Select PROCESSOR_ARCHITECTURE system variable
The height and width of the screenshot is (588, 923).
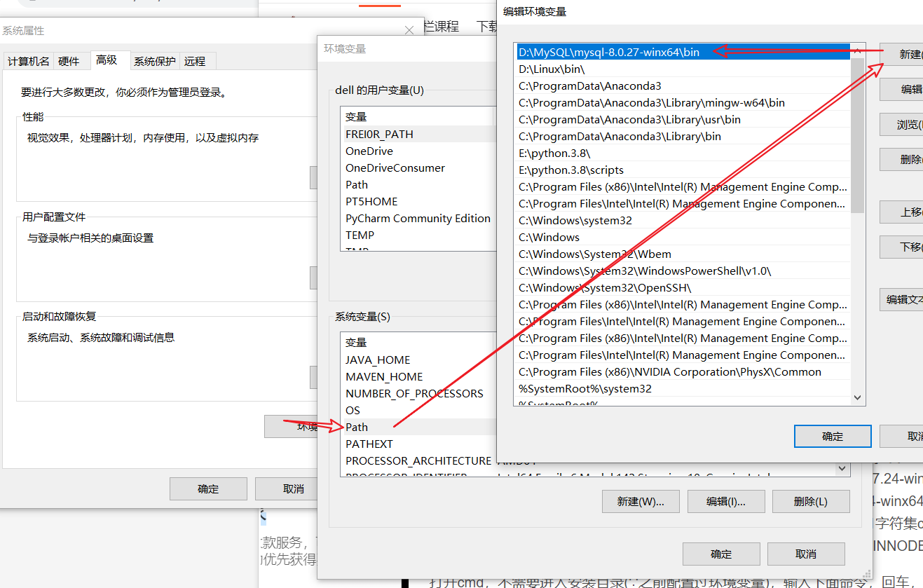coord(418,460)
